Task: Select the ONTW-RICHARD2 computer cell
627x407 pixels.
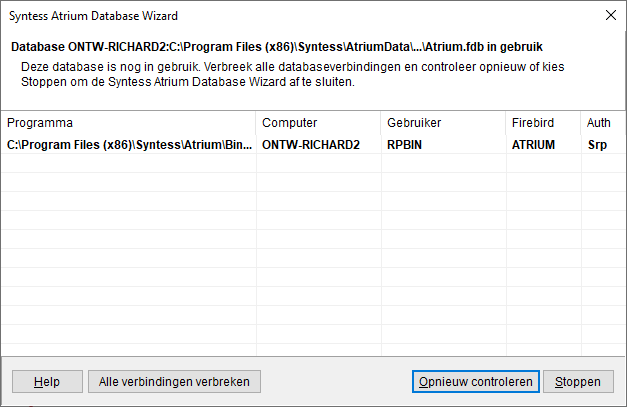Action: point(318,144)
